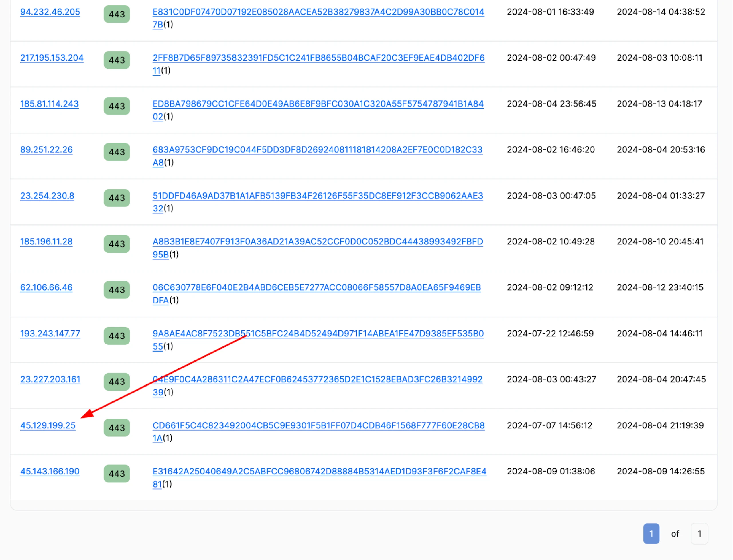The height and width of the screenshot is (560, 733).
Task: Select first-seen date 2024-08-01 16:33:49
Action: point(550,12)
